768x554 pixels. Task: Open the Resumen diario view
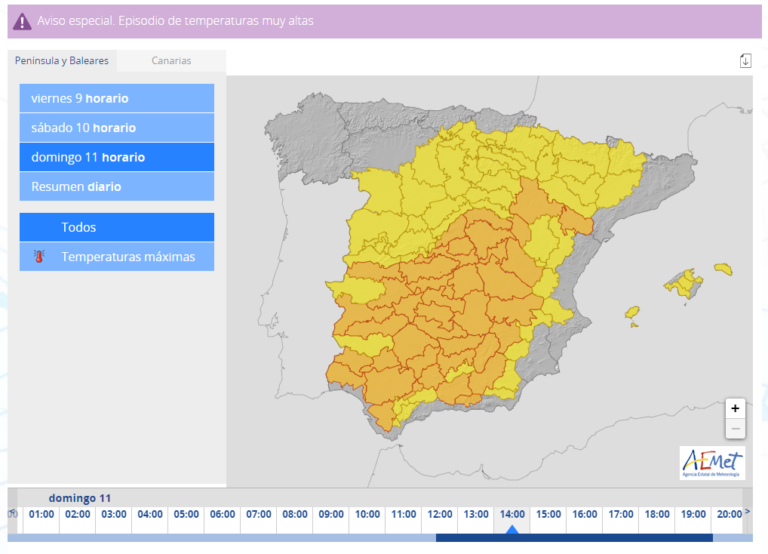117,186
